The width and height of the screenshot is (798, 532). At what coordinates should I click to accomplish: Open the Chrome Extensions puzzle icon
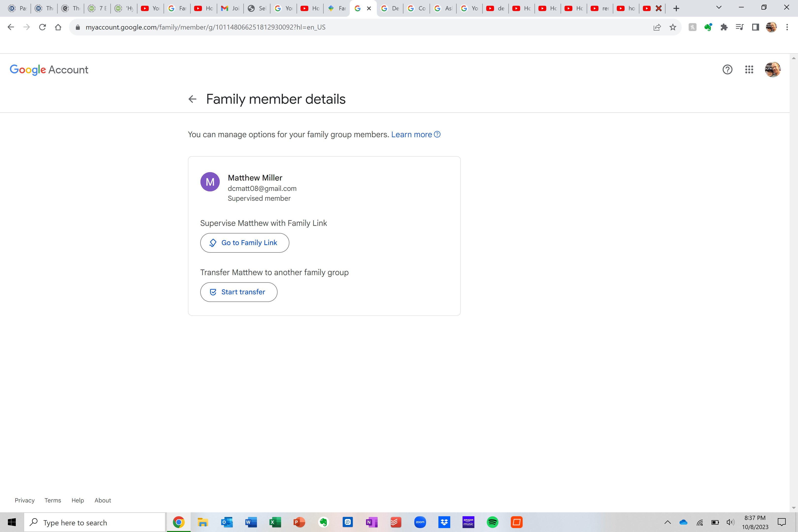724,27
